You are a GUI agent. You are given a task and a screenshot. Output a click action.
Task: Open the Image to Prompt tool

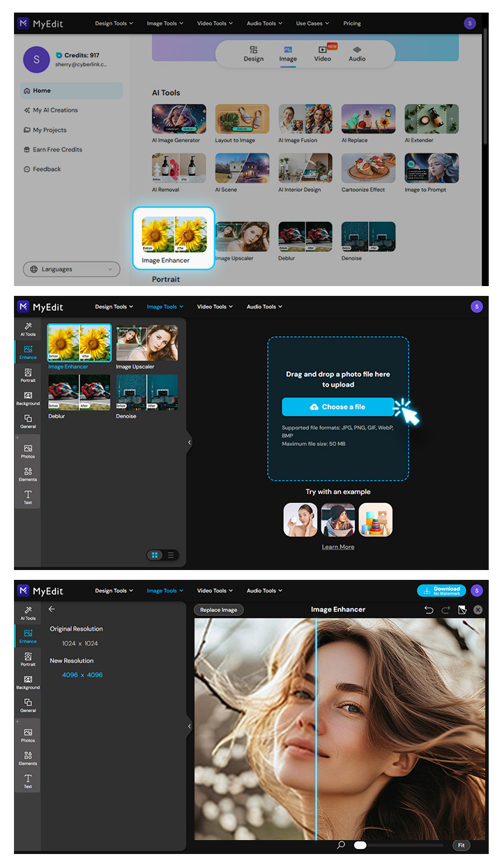pyautogui.click(x=432, y=172)
